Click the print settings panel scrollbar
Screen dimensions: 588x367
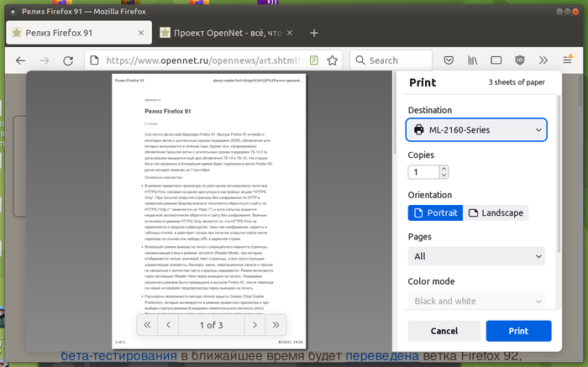559,175
